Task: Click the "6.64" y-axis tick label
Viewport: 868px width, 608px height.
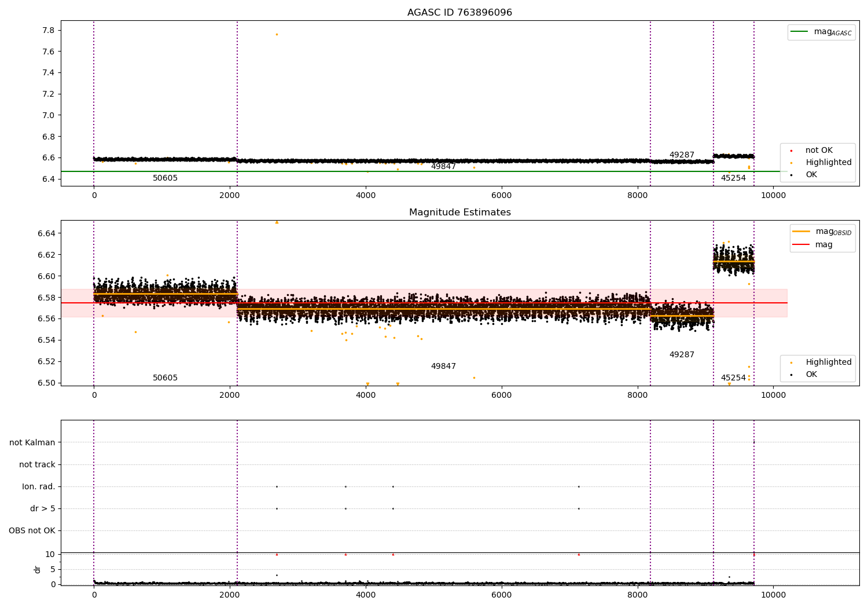Action: pyautogui.click(x=46, y=233)
